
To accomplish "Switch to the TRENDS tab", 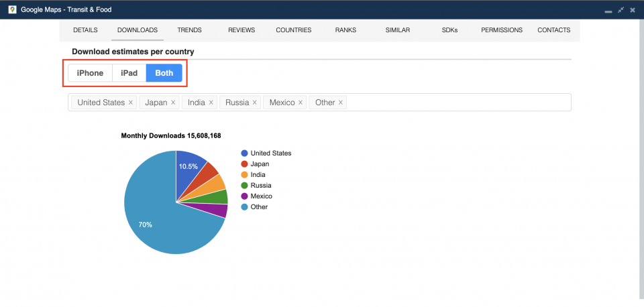I will click(189, 30).
